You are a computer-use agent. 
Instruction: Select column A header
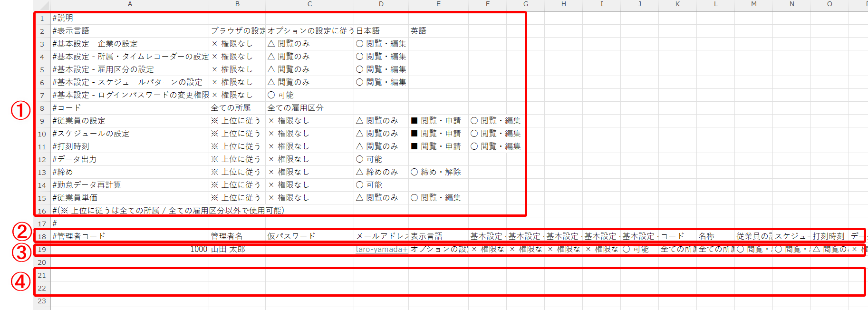[x=130, y=4]
